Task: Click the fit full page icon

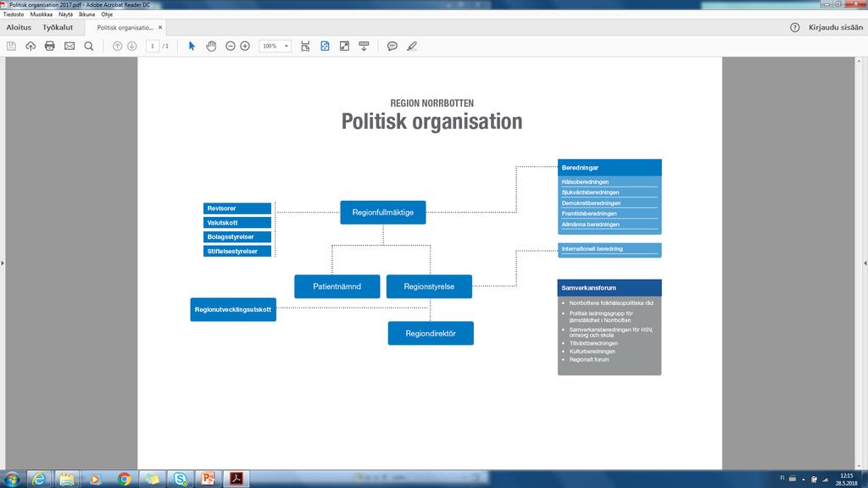Action: 325,47
